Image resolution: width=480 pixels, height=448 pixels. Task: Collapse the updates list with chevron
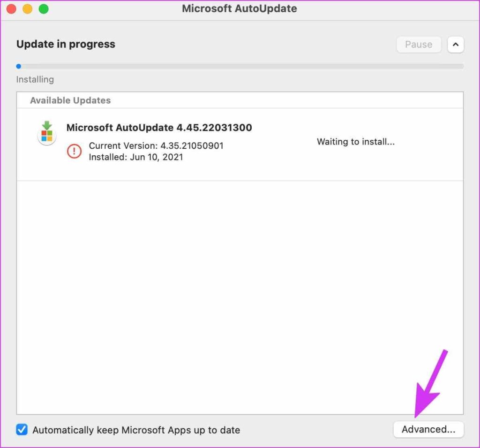click(456, 45)
